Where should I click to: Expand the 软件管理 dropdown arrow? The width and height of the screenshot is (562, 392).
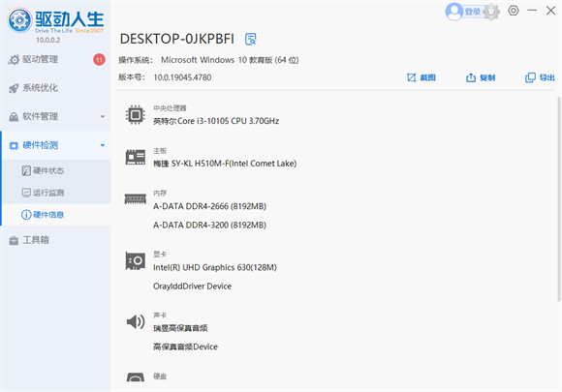pos(103,117)
